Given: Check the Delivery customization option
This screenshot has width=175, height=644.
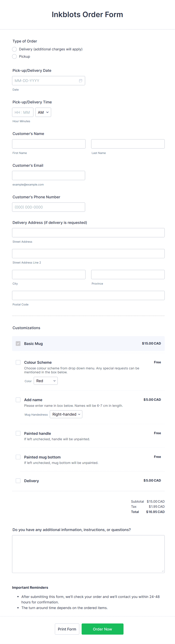Looking at the screenshot, I should (x=18, y=480).
